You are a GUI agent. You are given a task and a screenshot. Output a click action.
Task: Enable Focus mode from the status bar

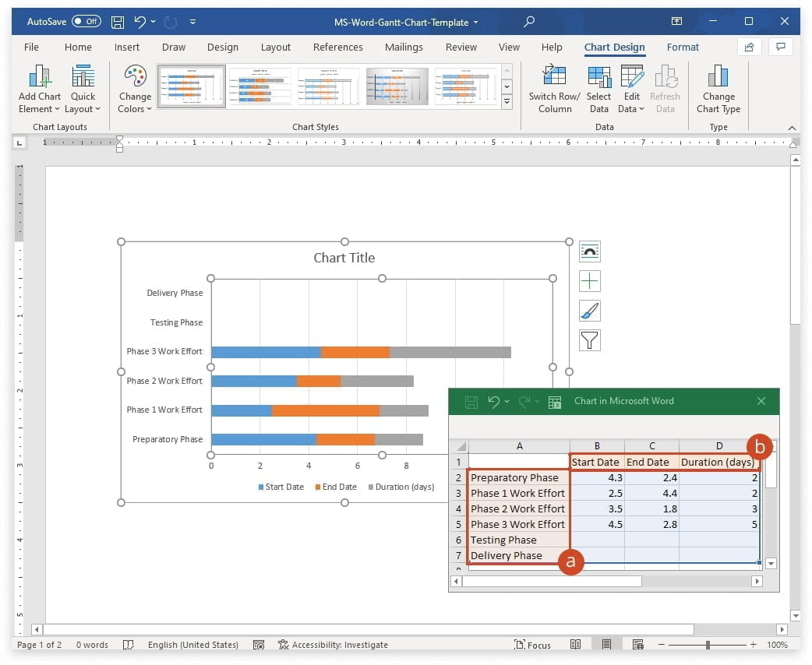tap(533, 644)
